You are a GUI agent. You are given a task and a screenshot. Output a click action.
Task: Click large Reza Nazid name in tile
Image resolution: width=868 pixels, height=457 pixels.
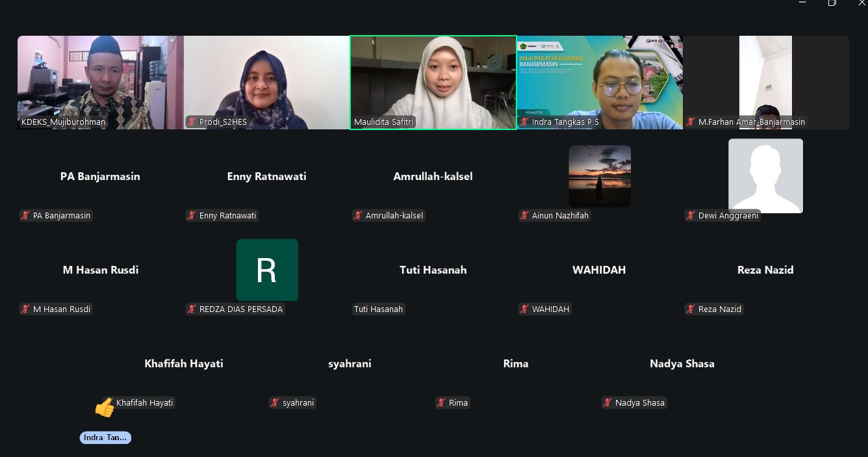(765, 270)
